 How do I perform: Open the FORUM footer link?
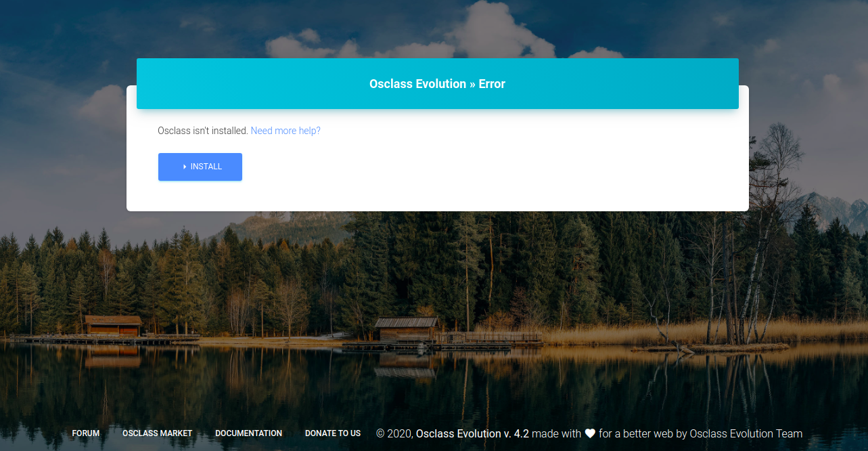pos(86,433)
